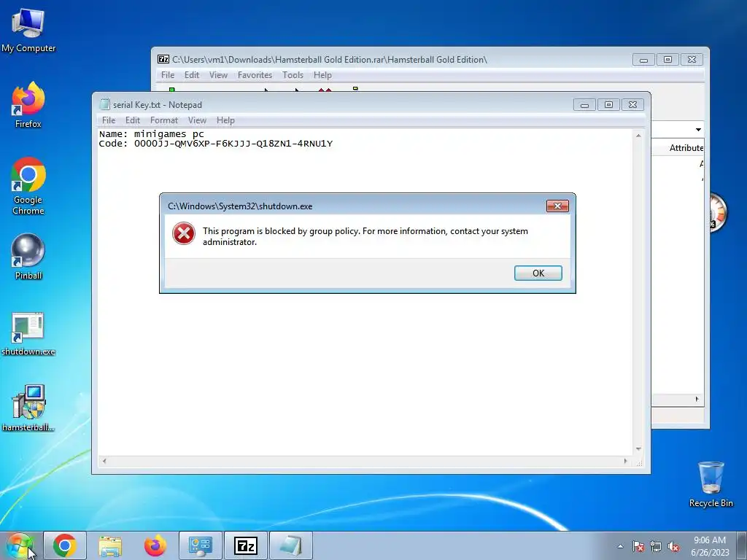Open Favorites menu in 7-Zip window
Screen dimensions: 747x560
[x=255, y=75]
